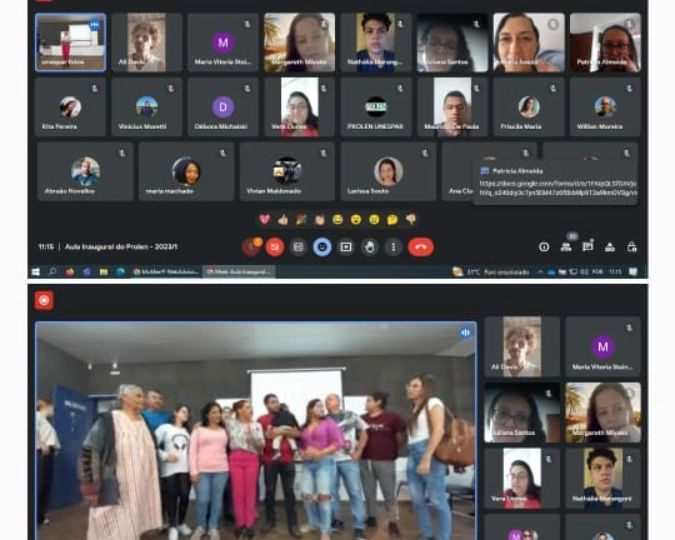Select PROLEN UNESPAR participant tile
This screenshot has height=540, width=675.
[x=375, y=107]
